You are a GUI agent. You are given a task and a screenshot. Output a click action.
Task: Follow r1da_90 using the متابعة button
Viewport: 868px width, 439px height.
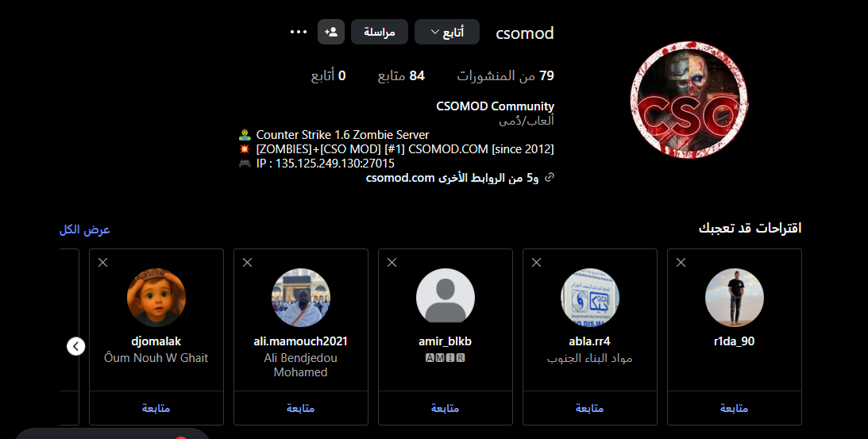(735, 408)
